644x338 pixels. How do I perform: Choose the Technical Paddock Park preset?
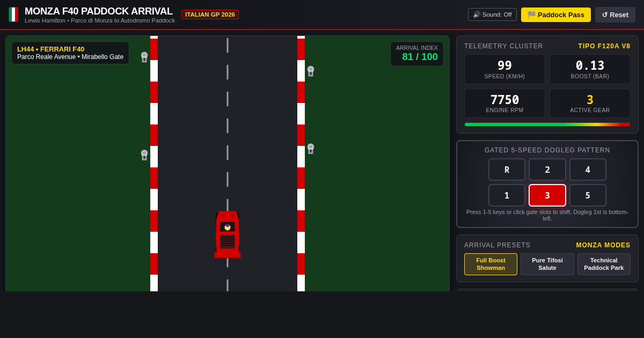tap(604, 264)
